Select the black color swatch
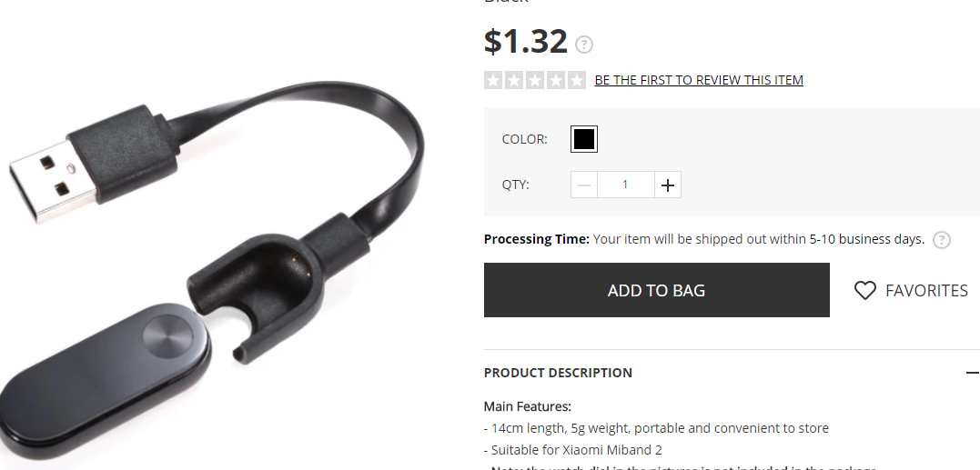The width and height of the screenshot is (980, 470). click(x=584, y=139)
